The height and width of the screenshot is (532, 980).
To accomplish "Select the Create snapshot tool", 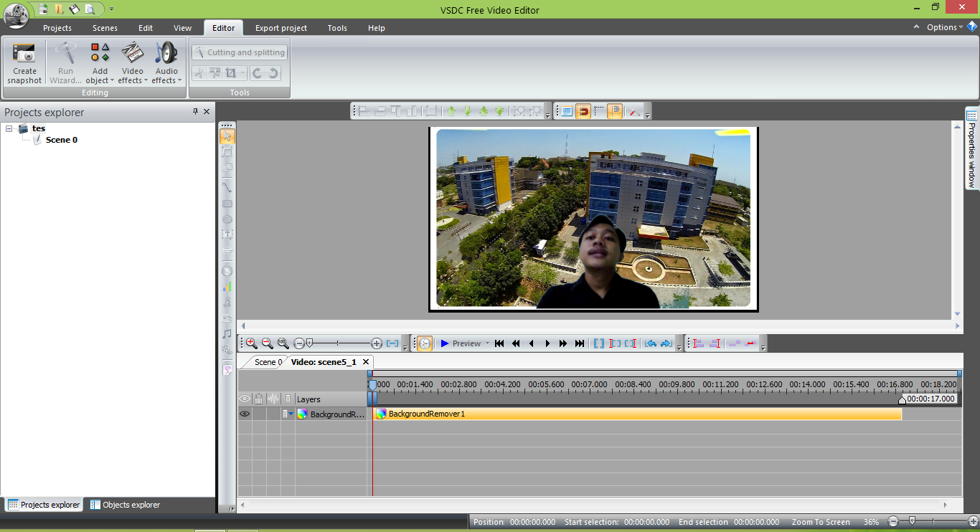I will (x=24, y=62).
